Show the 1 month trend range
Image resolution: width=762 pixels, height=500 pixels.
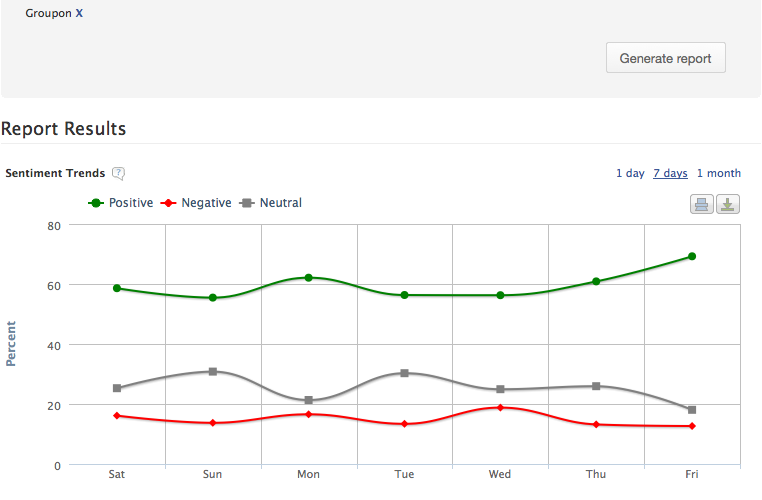coord(718,173)
